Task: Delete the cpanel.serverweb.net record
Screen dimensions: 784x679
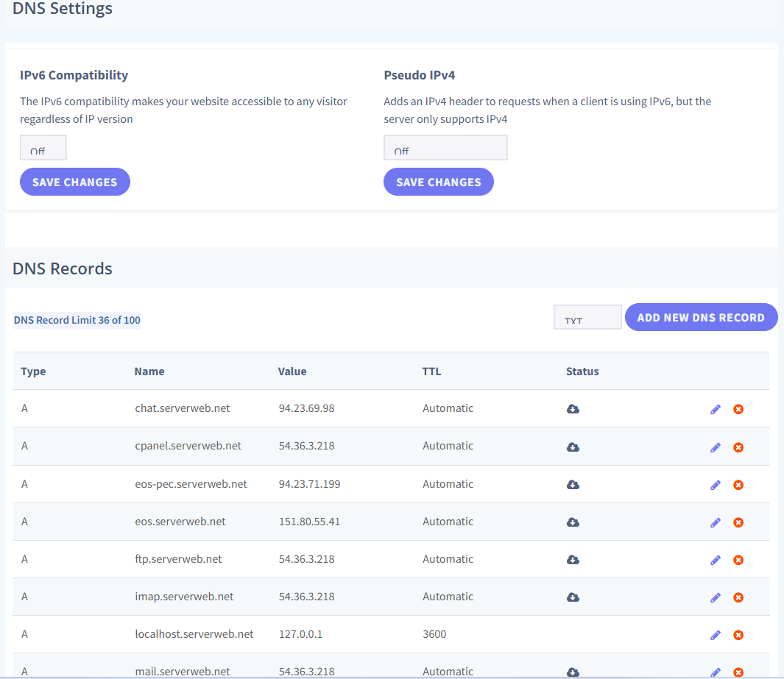Action: 738,447
